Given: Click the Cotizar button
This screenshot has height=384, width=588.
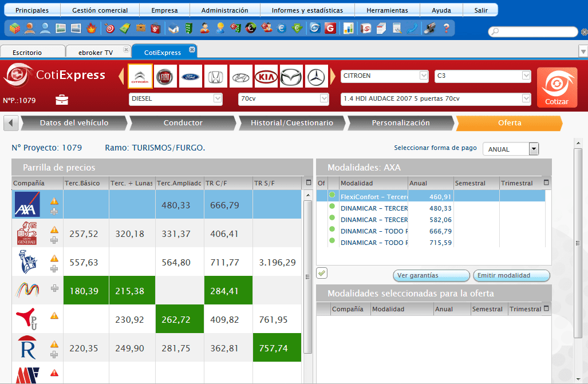Looking at the screenshot, I should (557, 88).
